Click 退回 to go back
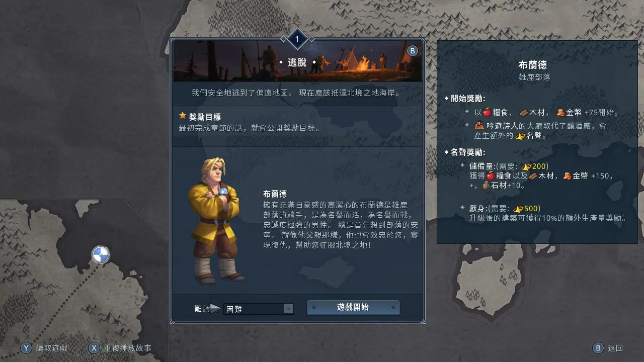Screen dimensions: 644x362 click(615, 348)
